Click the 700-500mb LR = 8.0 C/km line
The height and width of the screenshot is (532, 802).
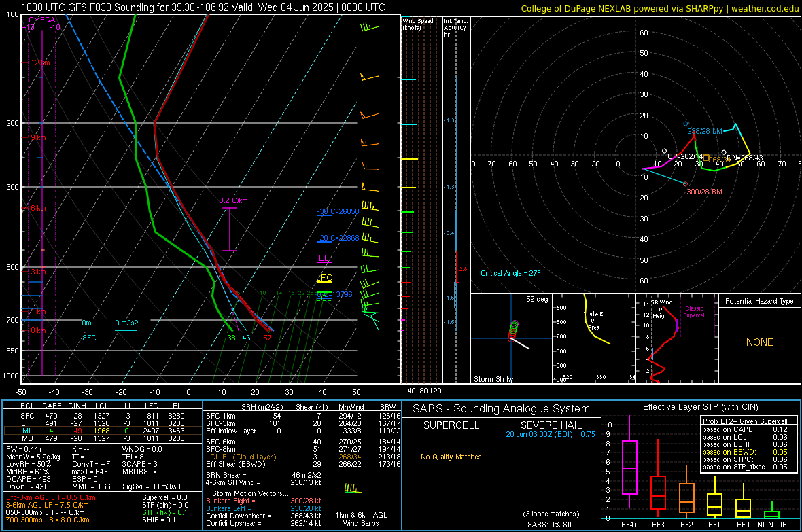48,520
